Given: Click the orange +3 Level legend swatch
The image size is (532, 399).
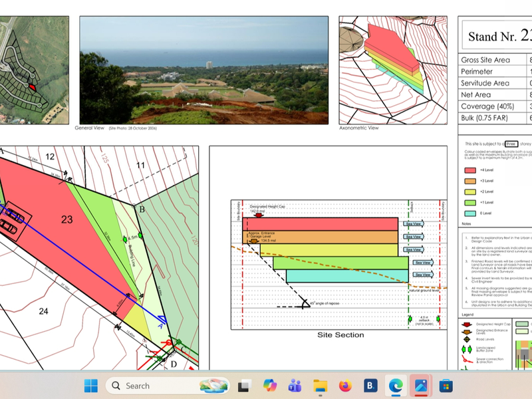Looking at the screenshot, I should 470,181.
